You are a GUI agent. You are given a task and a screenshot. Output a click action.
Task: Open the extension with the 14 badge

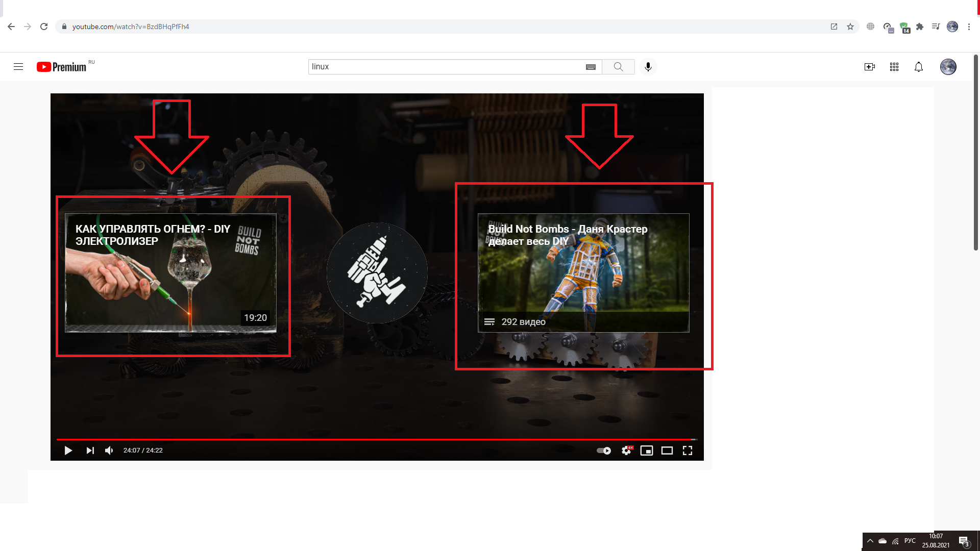coord(904,28)
